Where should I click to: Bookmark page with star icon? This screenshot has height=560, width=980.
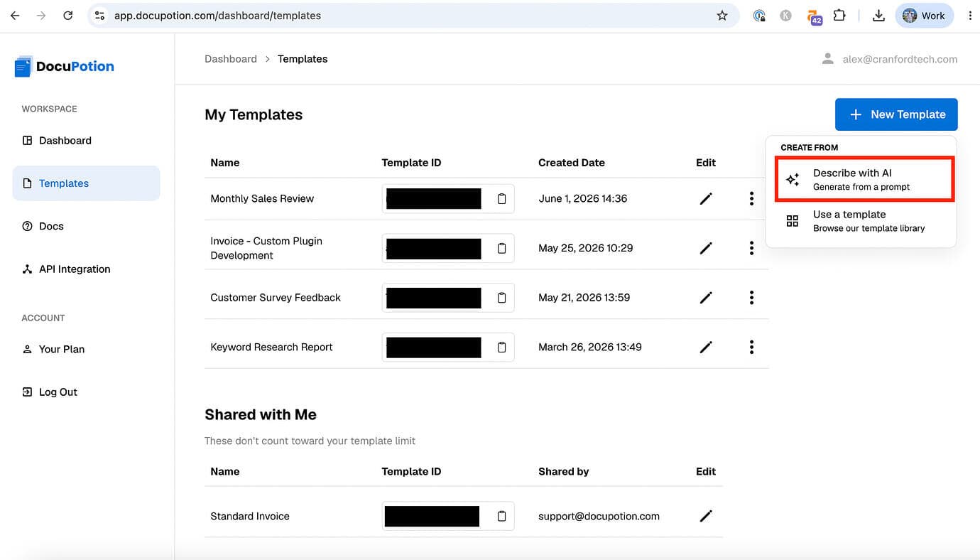coord(722,15)
